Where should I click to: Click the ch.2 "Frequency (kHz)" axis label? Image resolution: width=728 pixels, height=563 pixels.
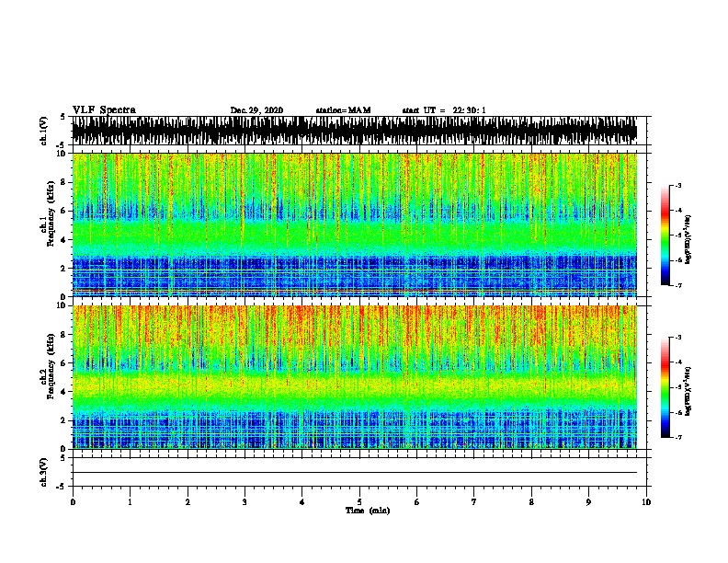point(51,366)
